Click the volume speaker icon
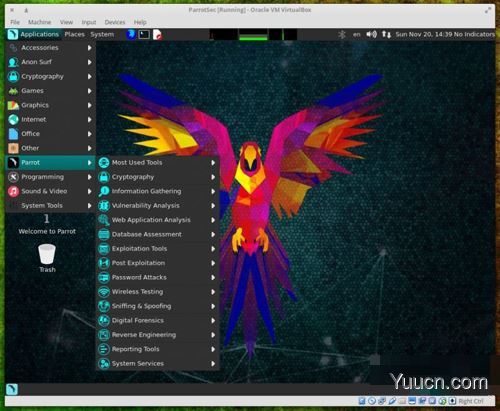The image size is (500, 411). pyautogui.click(x=371, y=34)
